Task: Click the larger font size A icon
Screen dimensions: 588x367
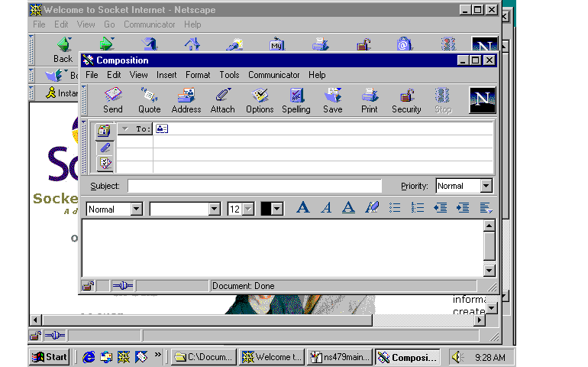Action: (302, 208)
